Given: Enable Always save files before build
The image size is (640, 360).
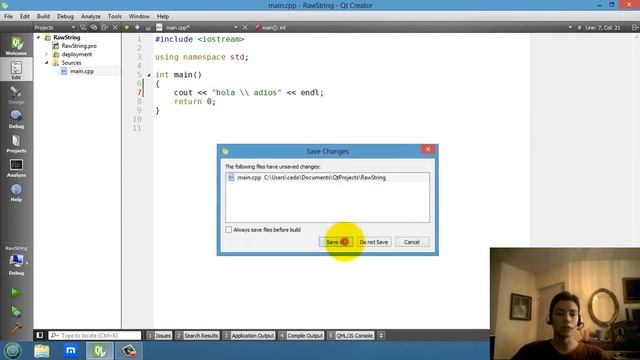Looking at the screenshot, I should coord(229,230).
